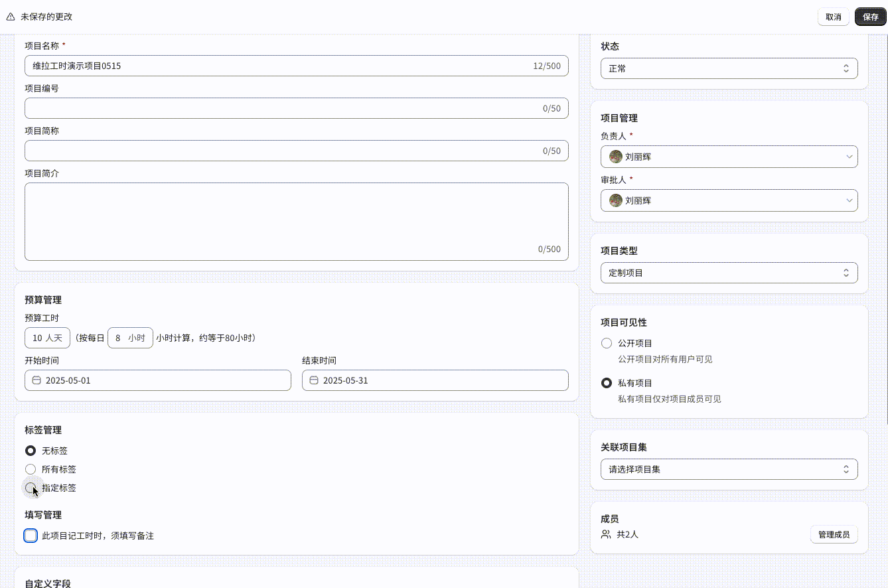Click the 预算工时 10 人天 field
This screenshot has height=588, width=888.
(x=47, y=338)
